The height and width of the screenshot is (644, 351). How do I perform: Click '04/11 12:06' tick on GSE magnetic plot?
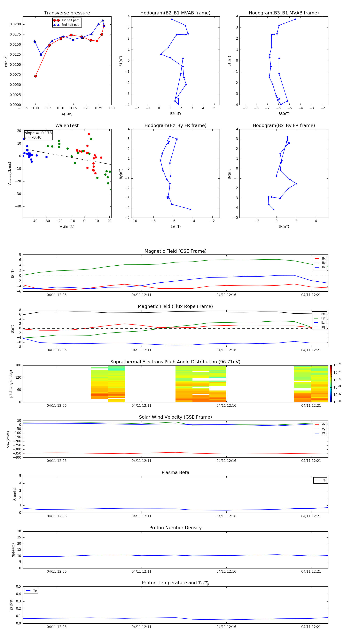click(57, 295)
